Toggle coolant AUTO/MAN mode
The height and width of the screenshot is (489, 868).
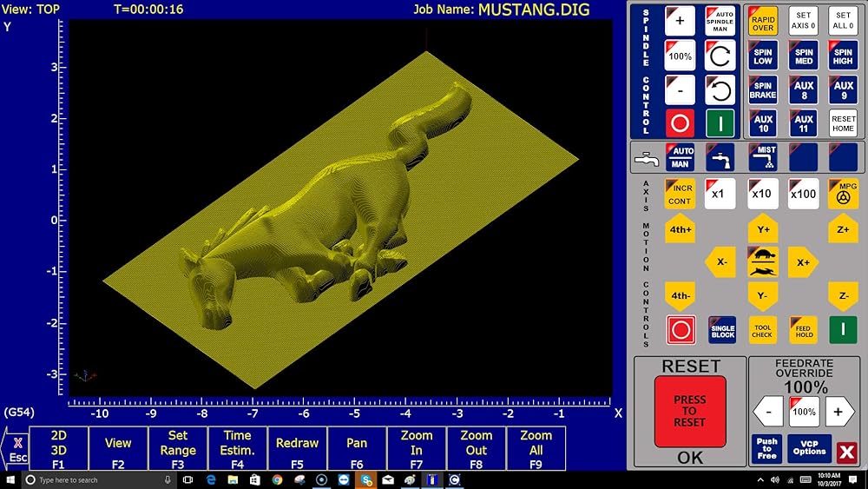680,157
